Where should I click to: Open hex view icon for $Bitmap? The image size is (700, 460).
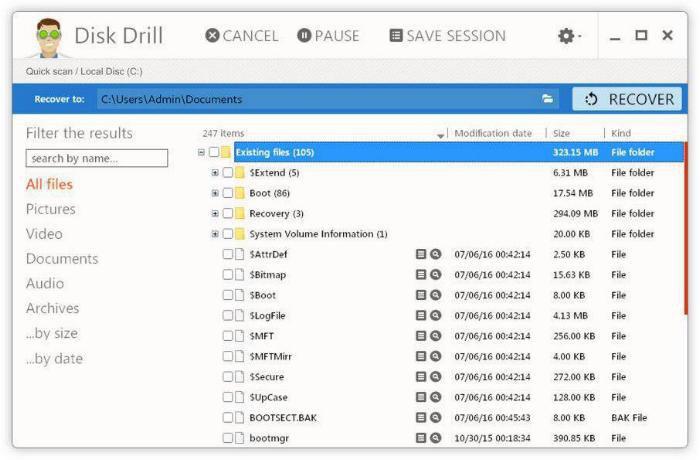(421, 274)
